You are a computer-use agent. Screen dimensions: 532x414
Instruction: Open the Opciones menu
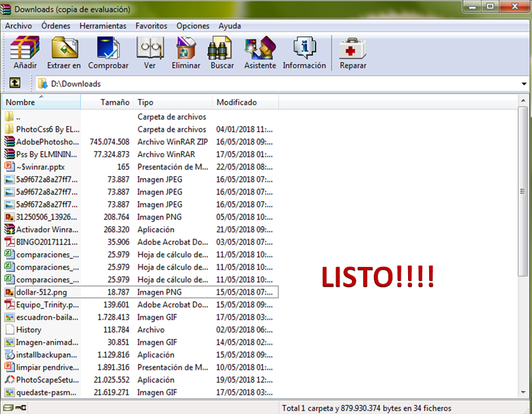(192, 26)
